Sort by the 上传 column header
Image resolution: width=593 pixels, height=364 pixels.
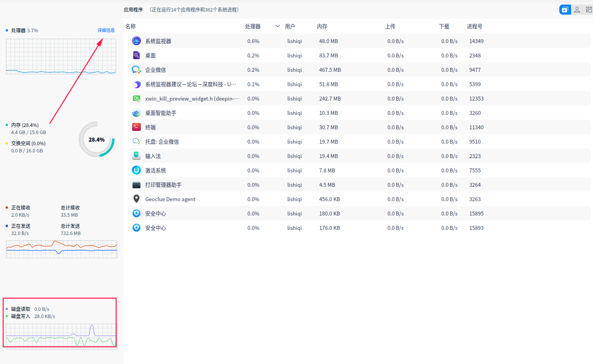click(x=390, y=26)
